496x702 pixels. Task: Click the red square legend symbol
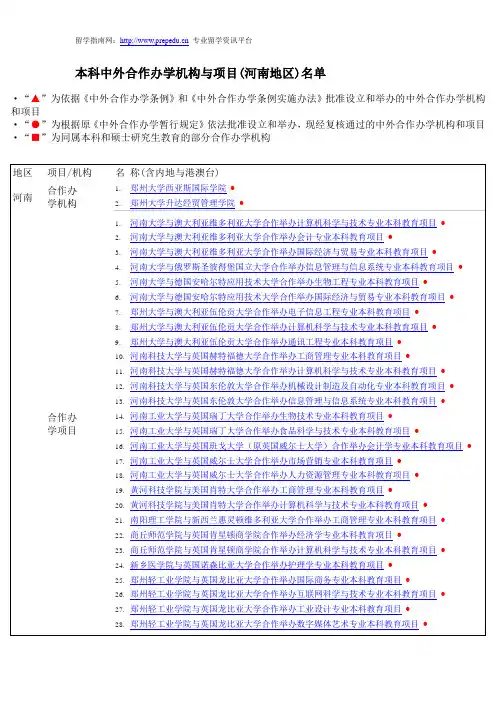35,137
